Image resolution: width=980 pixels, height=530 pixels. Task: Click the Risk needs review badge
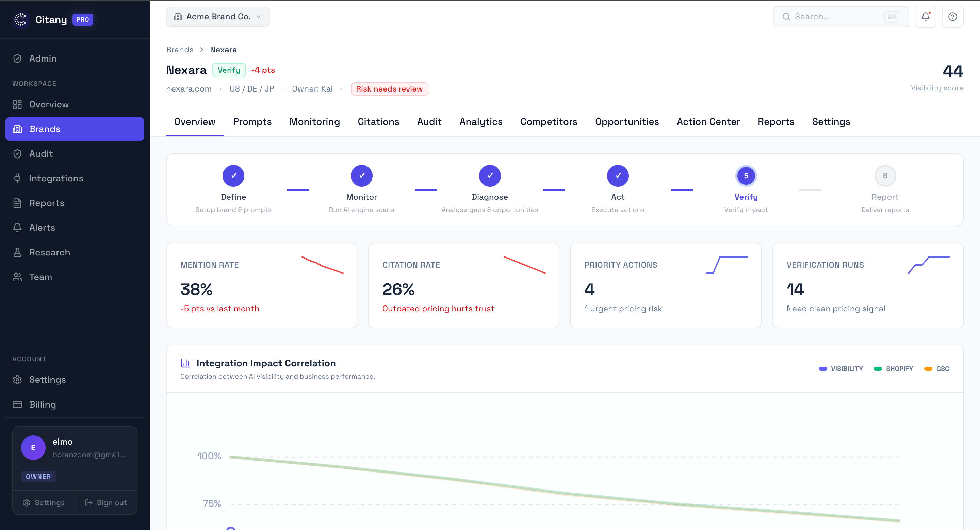pyautogui.click(x=389, y=88)
